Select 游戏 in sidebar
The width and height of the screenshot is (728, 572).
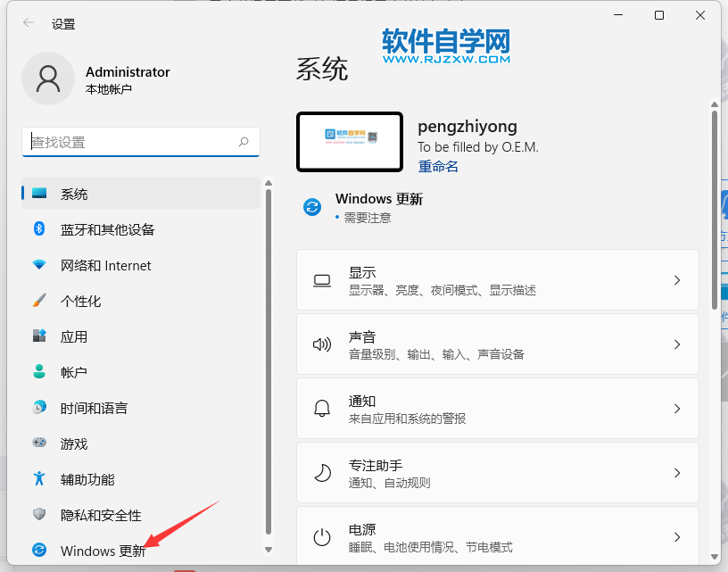(141, 443)
